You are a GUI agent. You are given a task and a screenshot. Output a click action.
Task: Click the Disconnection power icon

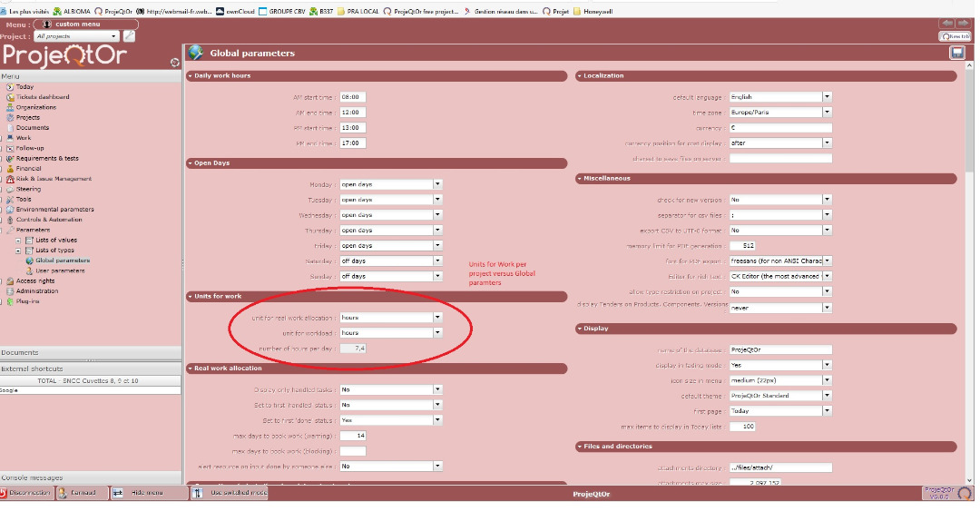4,493
